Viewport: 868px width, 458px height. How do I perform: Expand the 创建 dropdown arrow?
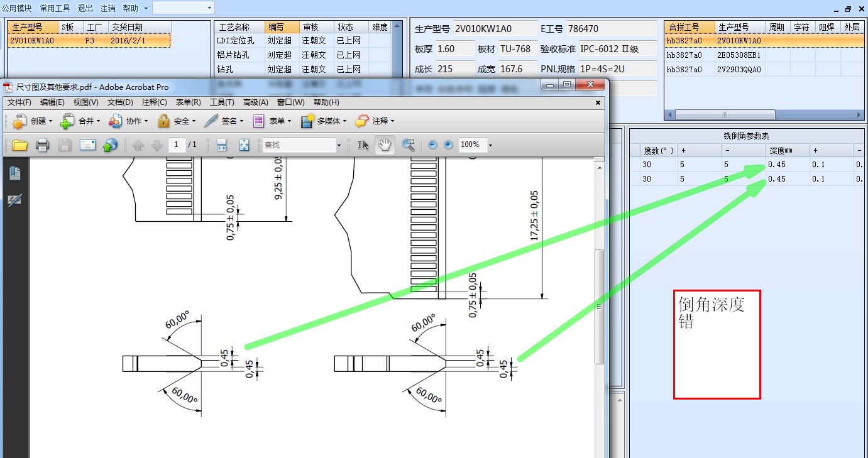click(51, 121)
